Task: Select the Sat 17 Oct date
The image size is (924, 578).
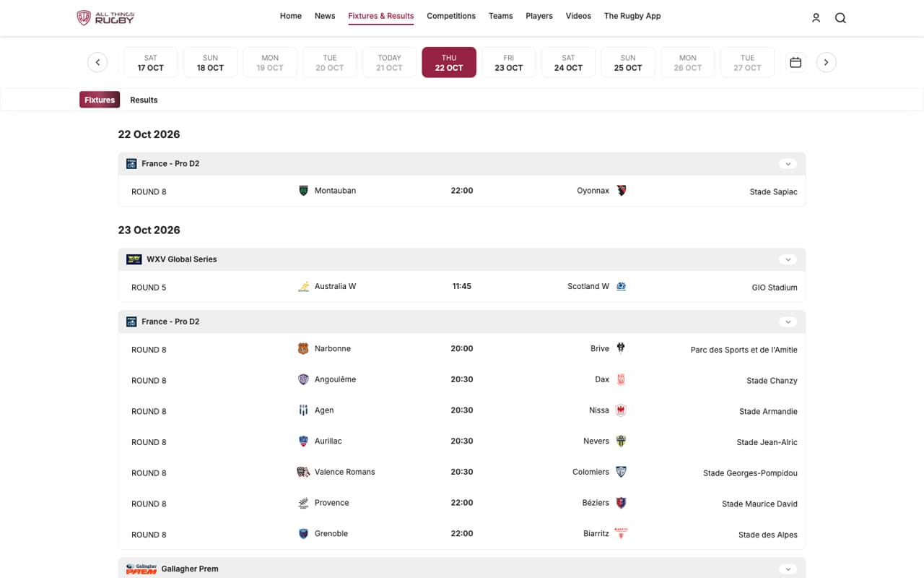Action: 150,62
